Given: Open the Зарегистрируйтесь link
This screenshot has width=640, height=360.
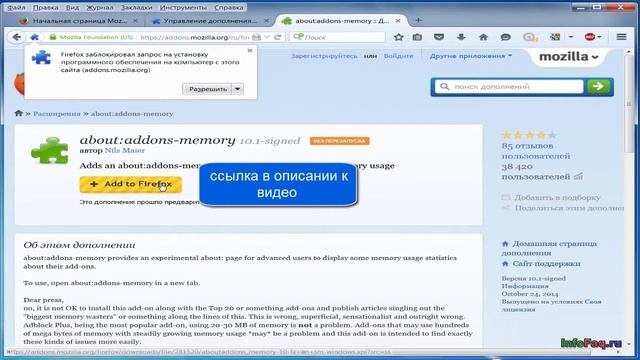Looking at the screenshot, I should 324,56.
